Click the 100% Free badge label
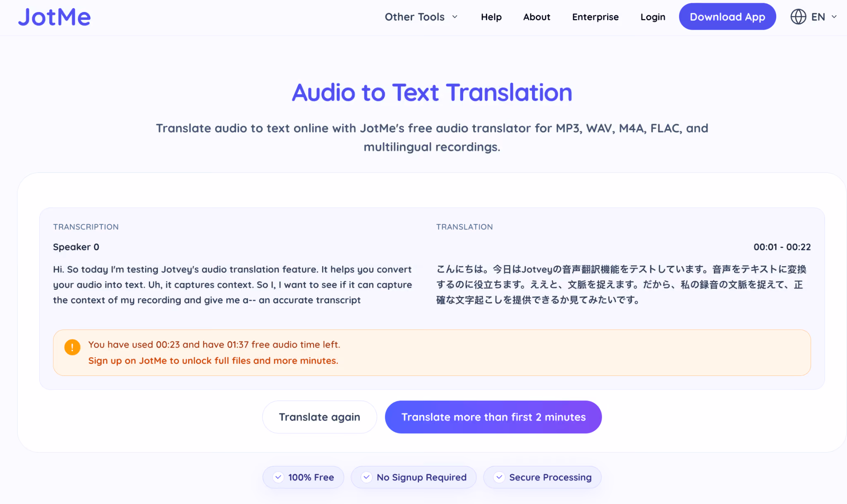 pos(311,477)
